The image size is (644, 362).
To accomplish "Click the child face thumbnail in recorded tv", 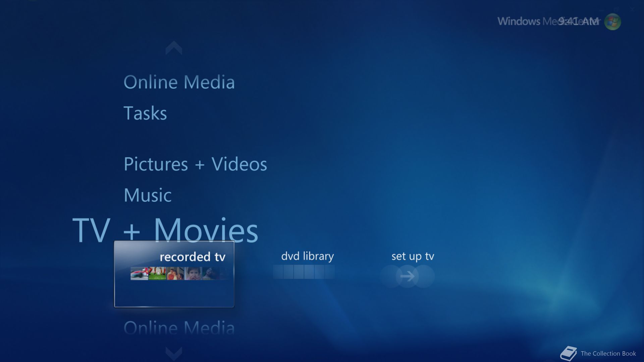I will pyautogui.click(x=193, y=274).
